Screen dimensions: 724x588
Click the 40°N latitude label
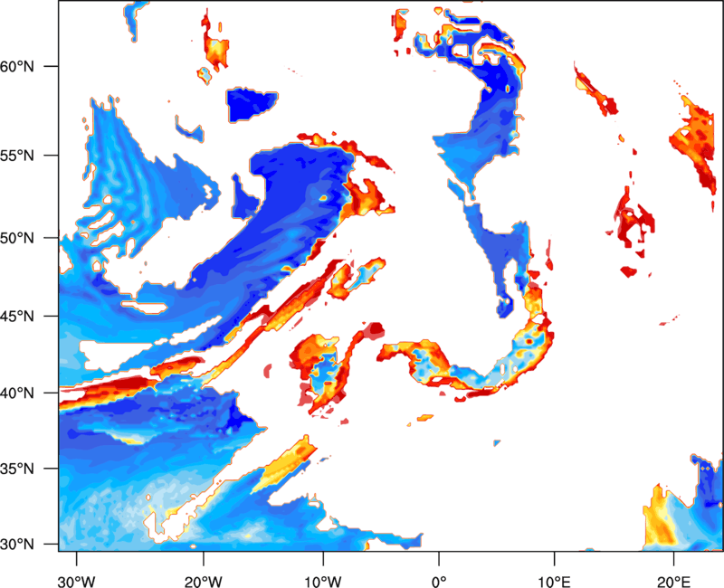17,393
